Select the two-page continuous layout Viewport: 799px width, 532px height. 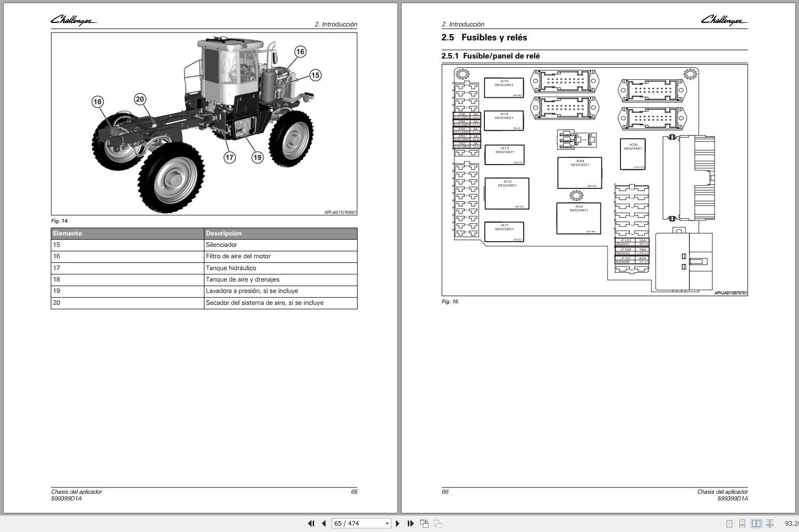[770, 524]
